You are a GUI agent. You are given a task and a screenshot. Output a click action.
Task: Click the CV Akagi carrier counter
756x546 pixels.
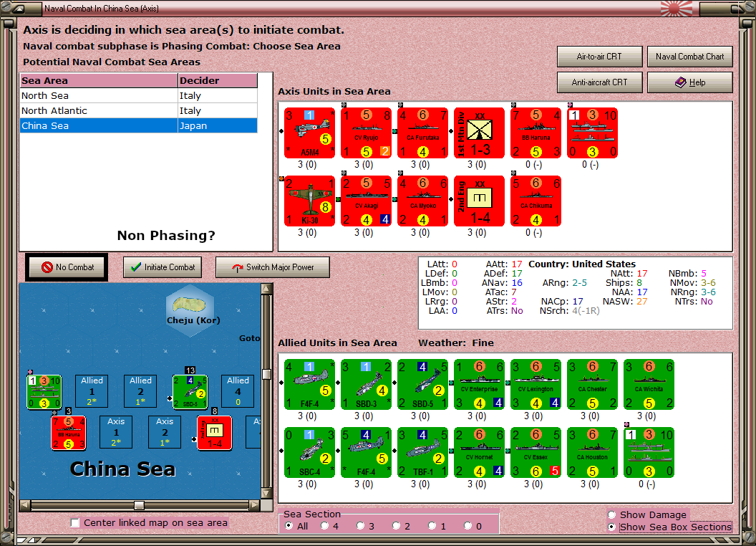pyautogui.click(x=366, y=201)
